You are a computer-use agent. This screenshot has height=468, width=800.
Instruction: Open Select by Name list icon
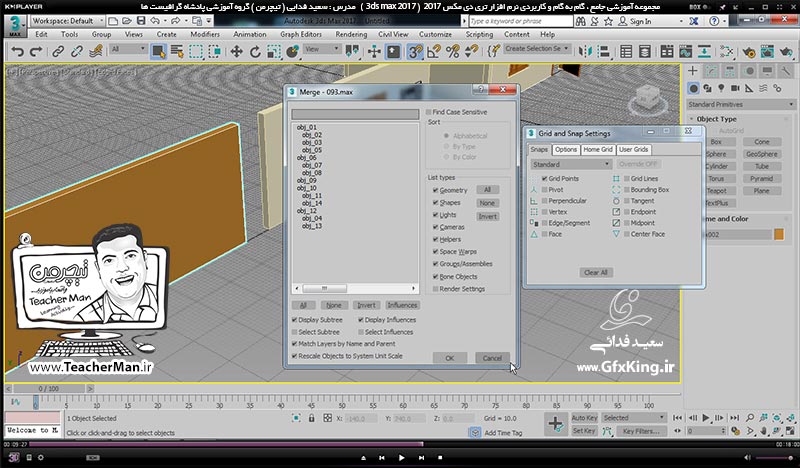click(177, 52)
